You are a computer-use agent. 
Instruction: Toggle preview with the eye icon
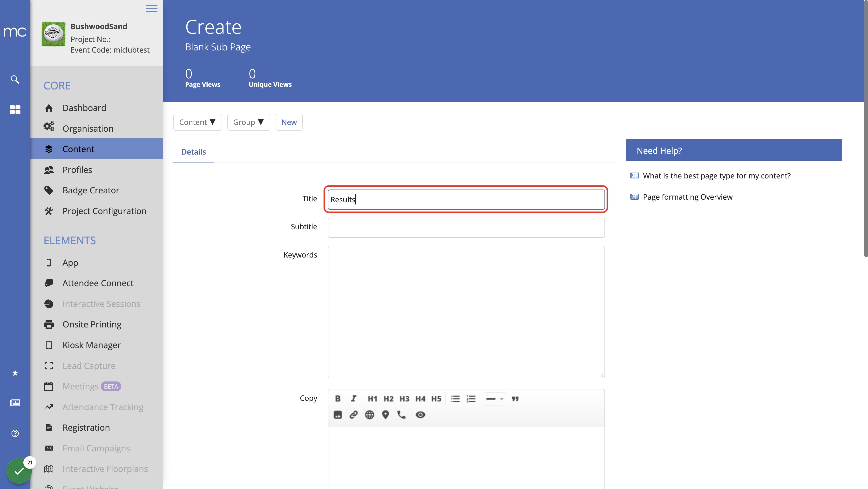[420, 415]
